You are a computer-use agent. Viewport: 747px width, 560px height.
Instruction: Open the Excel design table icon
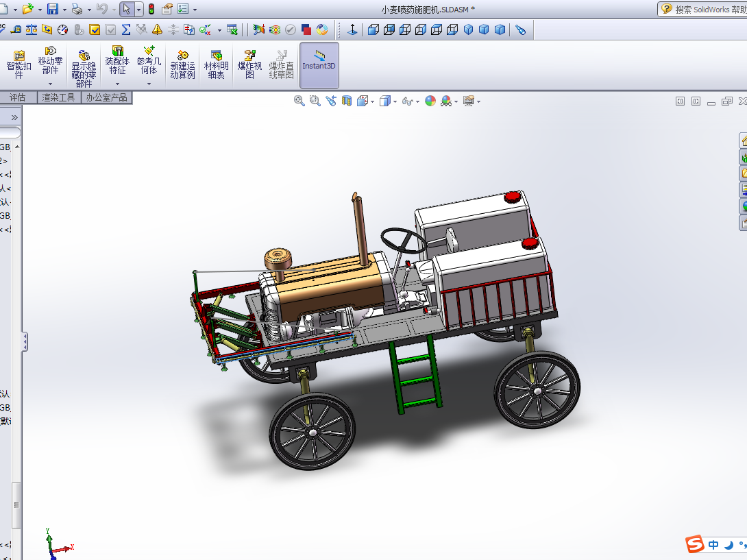point(232,30)
